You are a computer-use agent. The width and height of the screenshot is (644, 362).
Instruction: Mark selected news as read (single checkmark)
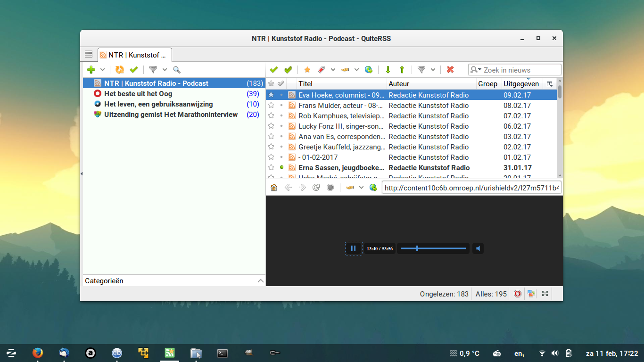274,70
